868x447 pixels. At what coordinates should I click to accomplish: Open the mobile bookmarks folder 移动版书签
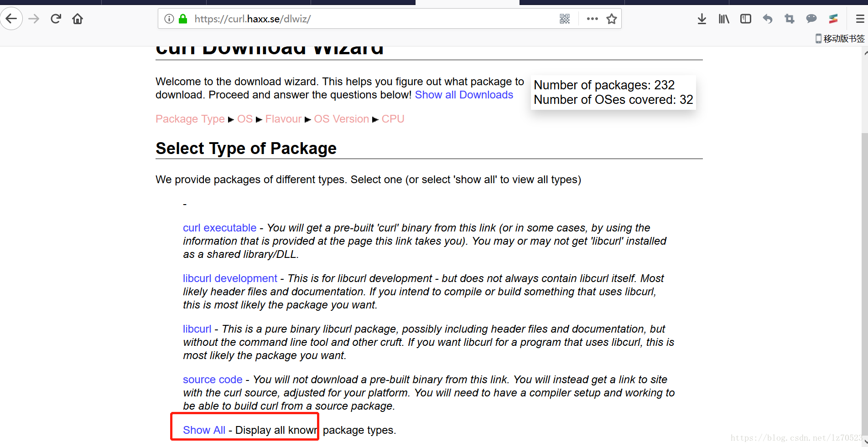tap(840, 39)
